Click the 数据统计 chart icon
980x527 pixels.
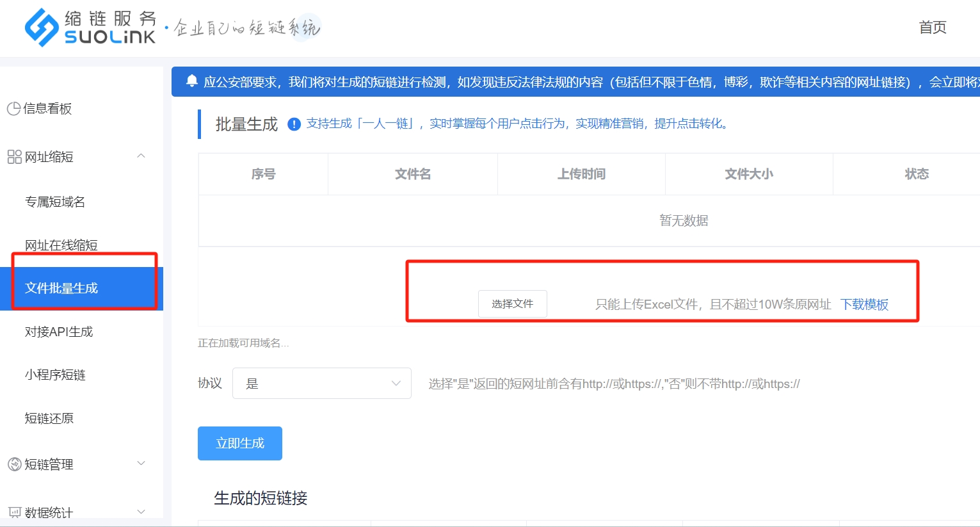[14, 512]
